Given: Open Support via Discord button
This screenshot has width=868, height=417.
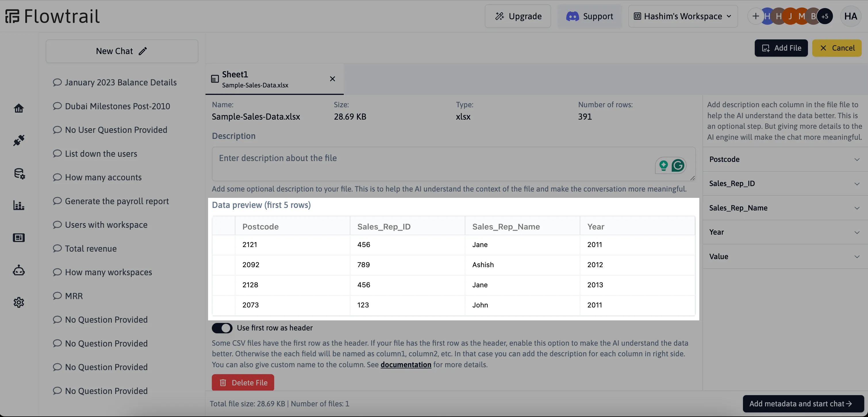Looking at the screenshot, I should click(x=589, y=16).
